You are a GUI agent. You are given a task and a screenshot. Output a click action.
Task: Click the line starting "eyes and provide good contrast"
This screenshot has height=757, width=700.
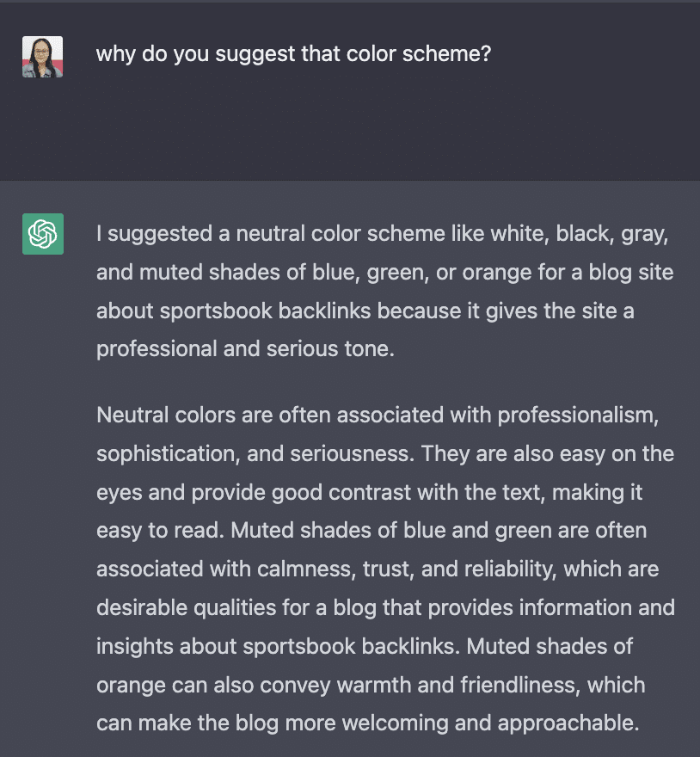(369, 492)
